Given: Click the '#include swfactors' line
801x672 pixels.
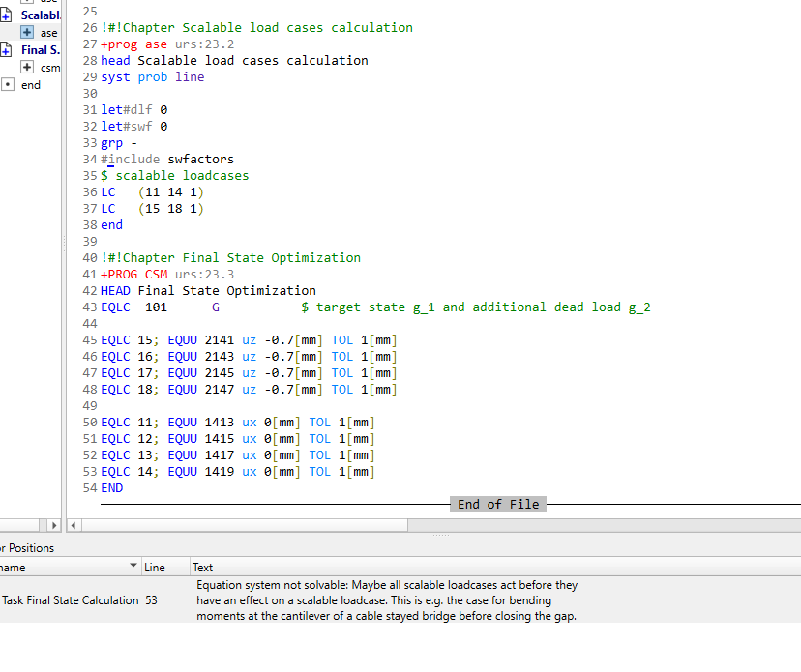Looking at the screenshot, I should pyautogui.click(x=167, y=160).
